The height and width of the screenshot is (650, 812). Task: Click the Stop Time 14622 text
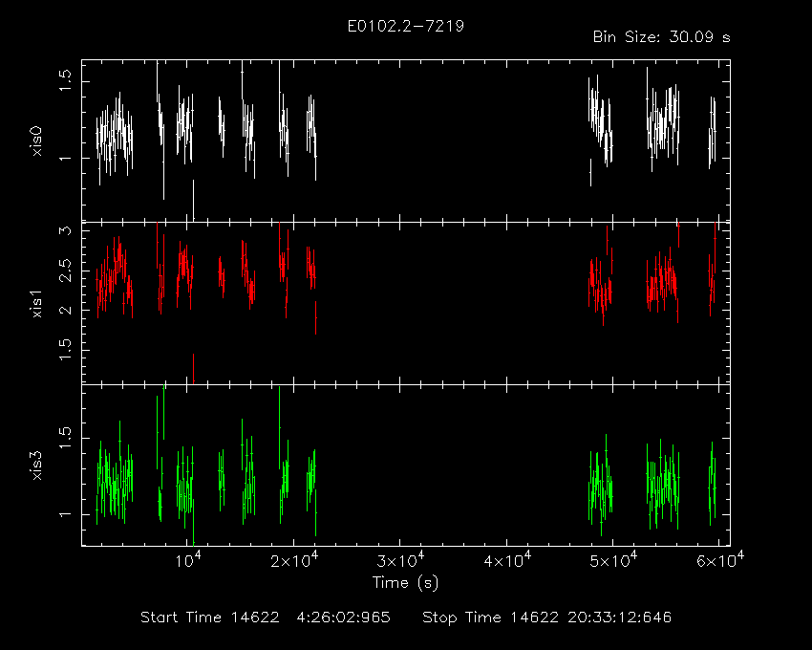[x=490, y=617]
